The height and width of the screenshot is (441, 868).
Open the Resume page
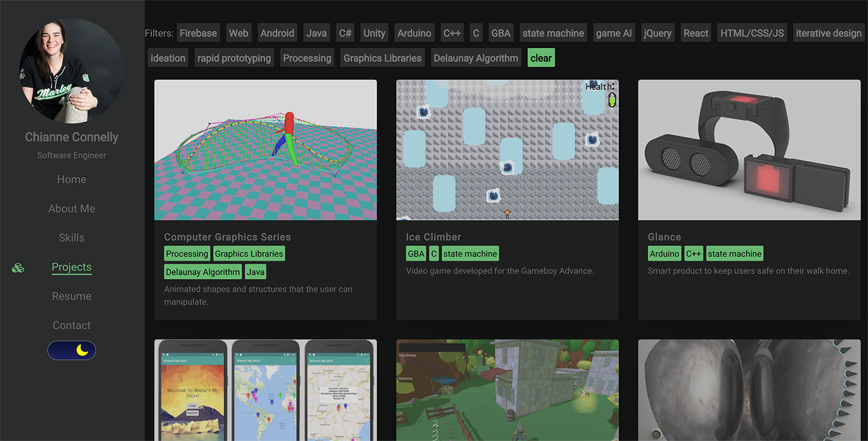(x=71, y=296)
